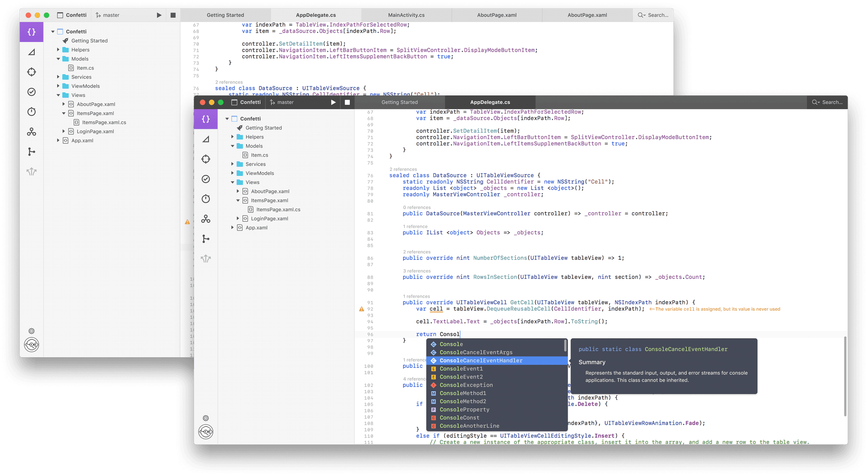This screenshot has width=868, height=476.
Task: Switch branch via master in back window toolbar
Action: click(108, 15)
